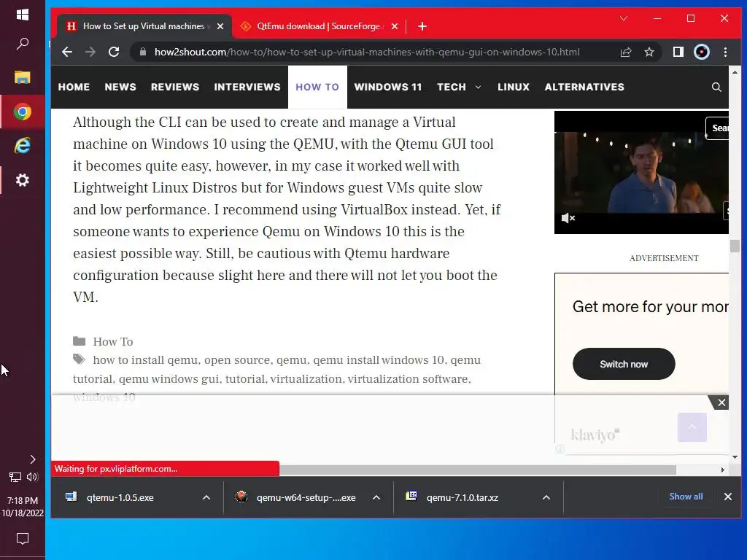This screenshot has width=747, height=560.
Task: Open the Chrome profile avatar
Action: 701,52
